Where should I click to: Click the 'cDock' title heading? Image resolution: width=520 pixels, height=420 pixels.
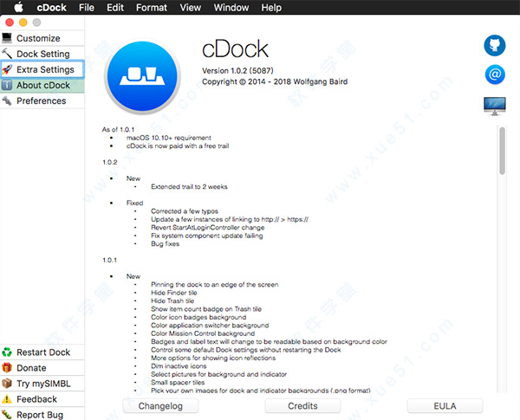pyautogui.click(x=235, y=49)
